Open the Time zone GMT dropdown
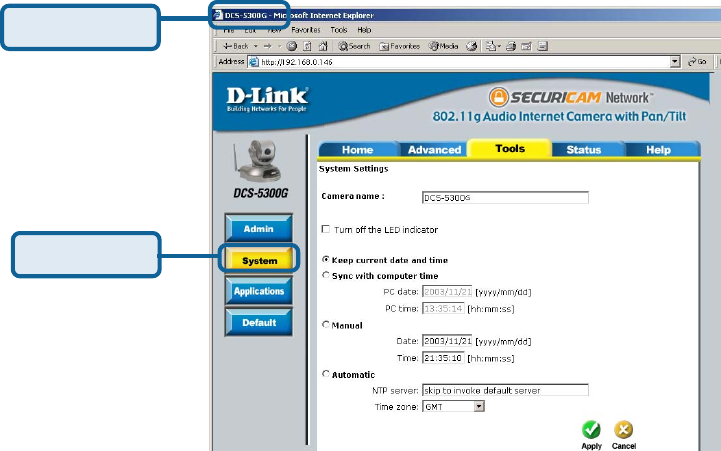Viewport: 721px width, 451px height. [453, 406]
